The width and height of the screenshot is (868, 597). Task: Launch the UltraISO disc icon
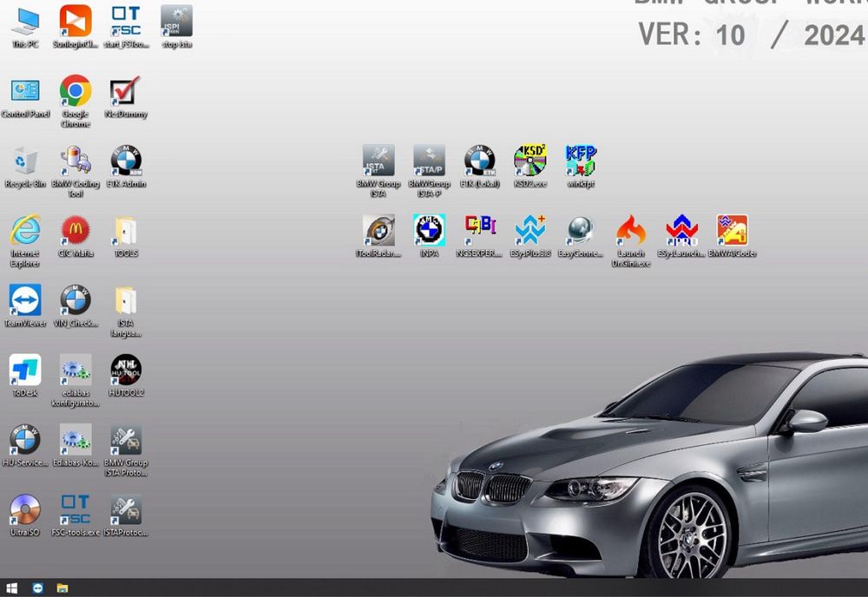pyautogui.click(x=25, y=515)
